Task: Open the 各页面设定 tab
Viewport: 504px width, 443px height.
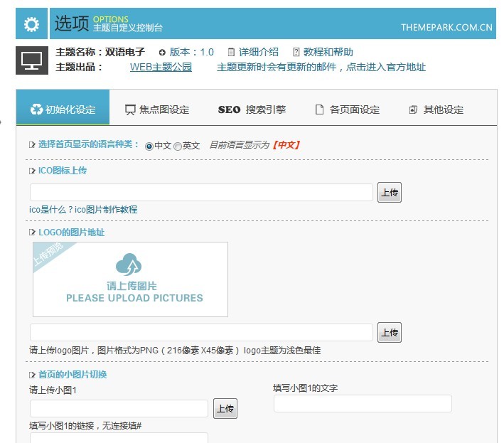Action: [x=347, y=110]
